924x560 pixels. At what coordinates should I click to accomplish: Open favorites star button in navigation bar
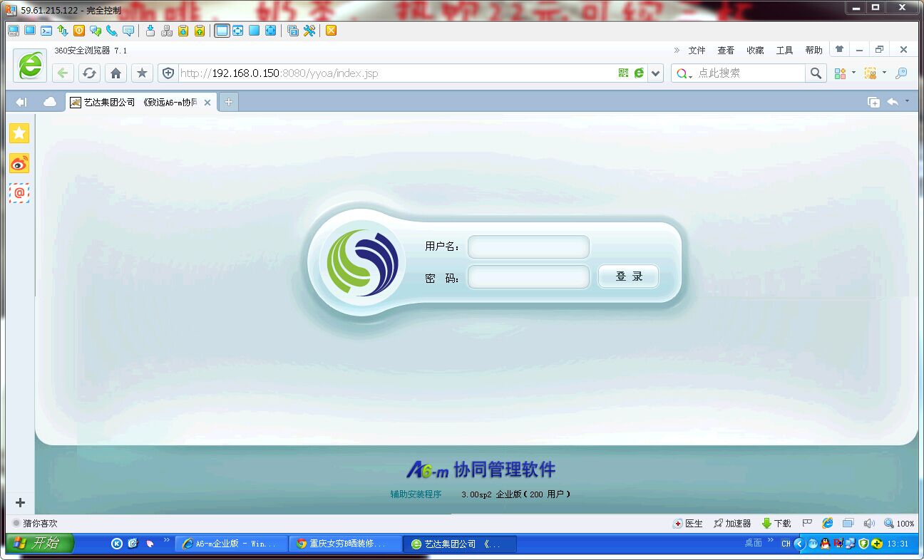[x=142, y=73]
